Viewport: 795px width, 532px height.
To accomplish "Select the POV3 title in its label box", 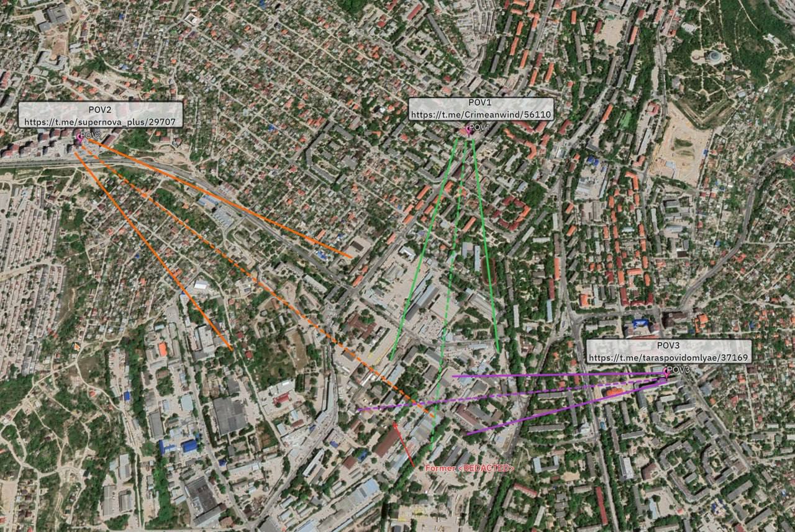I will click(668, 345).
